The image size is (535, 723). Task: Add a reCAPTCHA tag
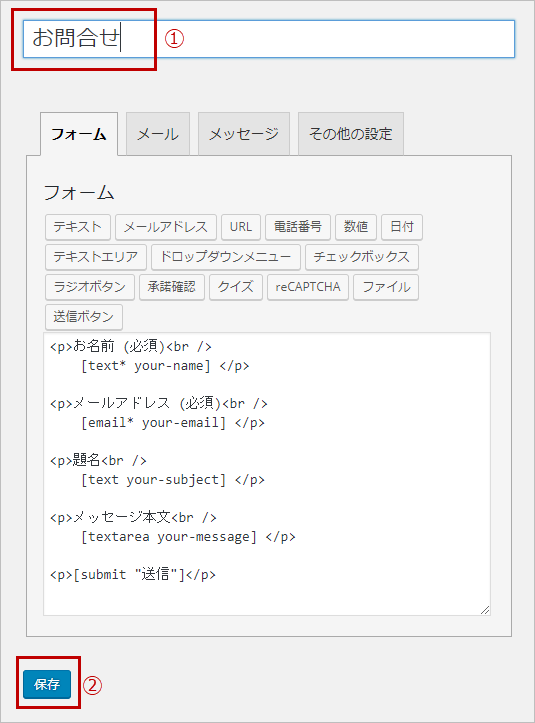[x=308, y=287]
